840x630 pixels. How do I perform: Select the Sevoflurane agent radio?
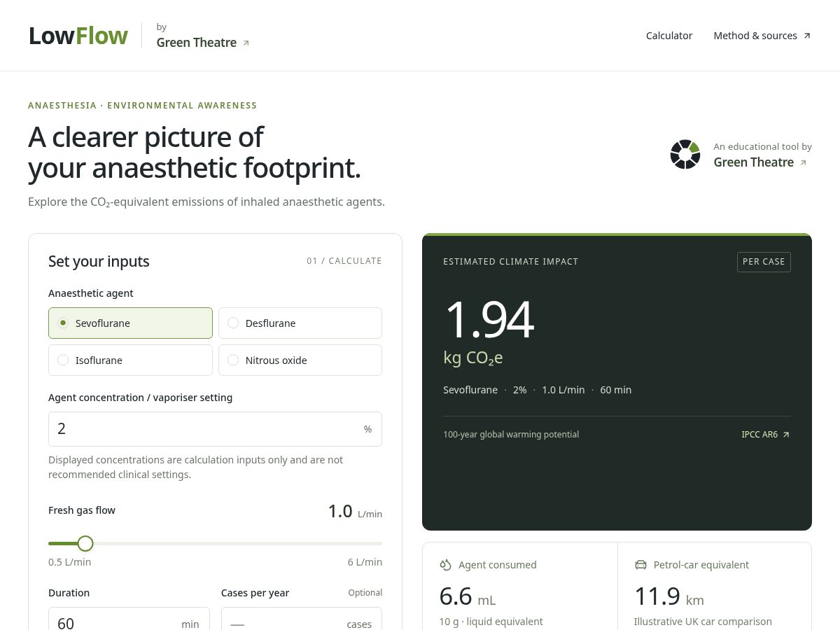pyautogui.click(x=130, y=323)
